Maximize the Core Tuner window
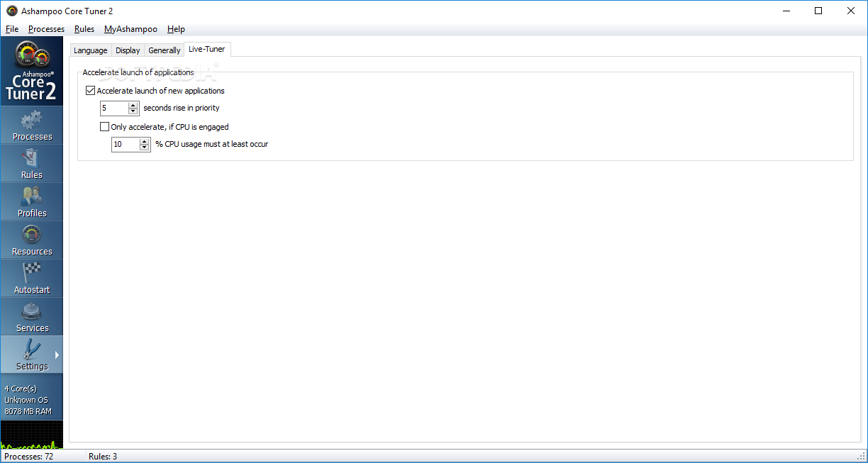The height and width of the screenshot is (463, 868). [x=818, y=11]
